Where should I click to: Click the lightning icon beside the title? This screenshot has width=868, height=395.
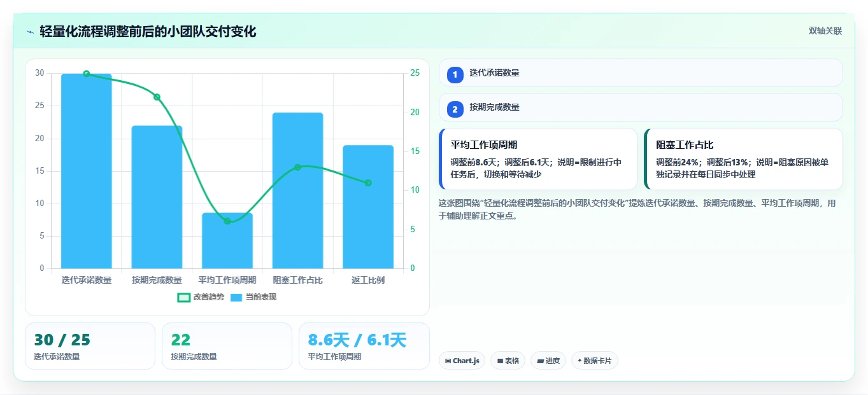click(30, 32)
